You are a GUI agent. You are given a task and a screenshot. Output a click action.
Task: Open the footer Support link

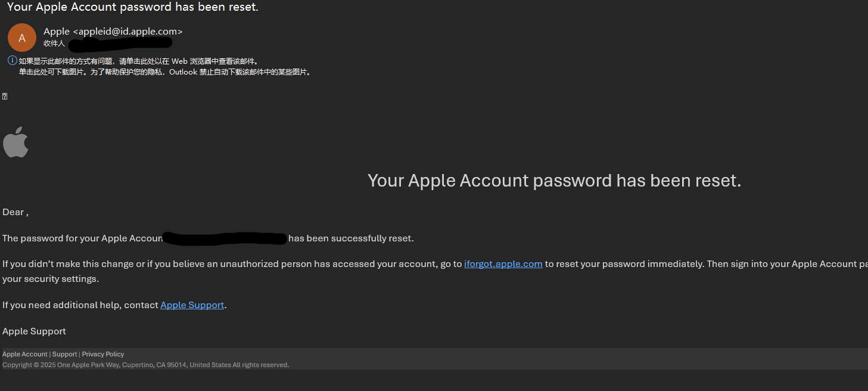point(65,354)
